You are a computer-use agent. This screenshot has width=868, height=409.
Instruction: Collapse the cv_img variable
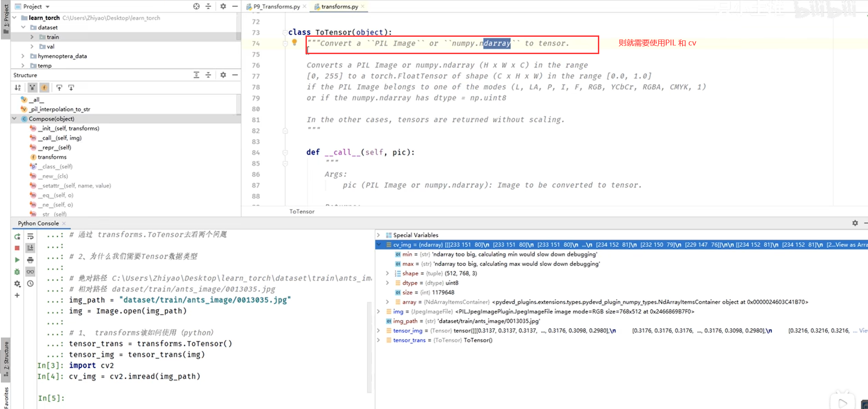coord(378,244)
